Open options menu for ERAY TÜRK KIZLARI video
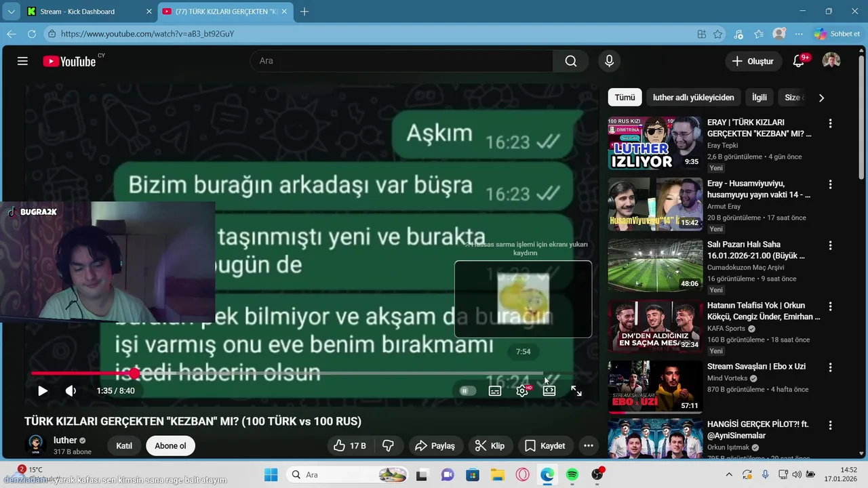Screen dimensions: 868x488 coord(830,123)
